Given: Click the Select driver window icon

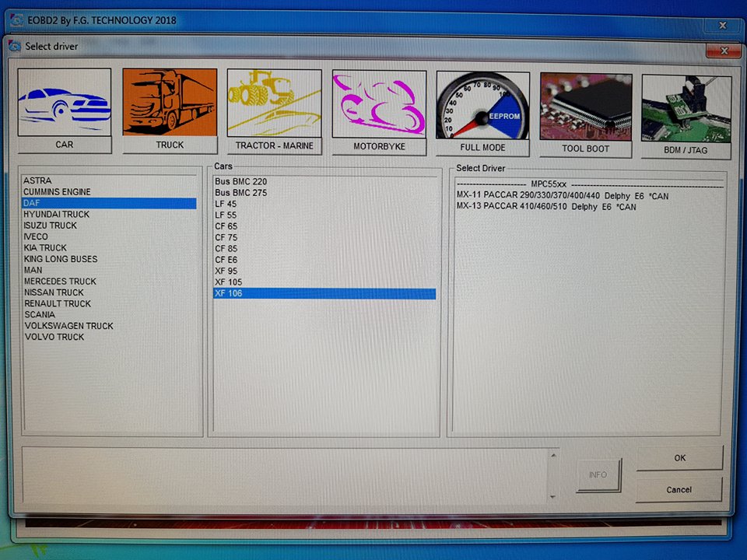Looking at the screenshot, I should click(x=15, y=46).
